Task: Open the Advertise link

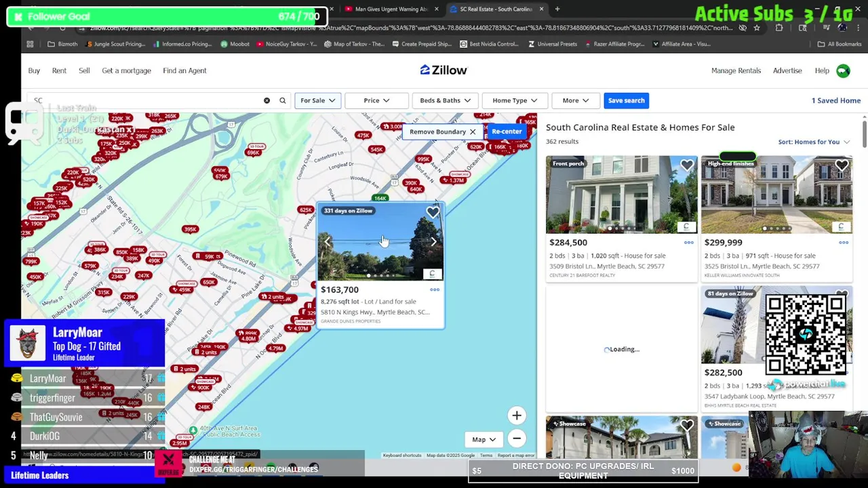Action: point(787,70)
